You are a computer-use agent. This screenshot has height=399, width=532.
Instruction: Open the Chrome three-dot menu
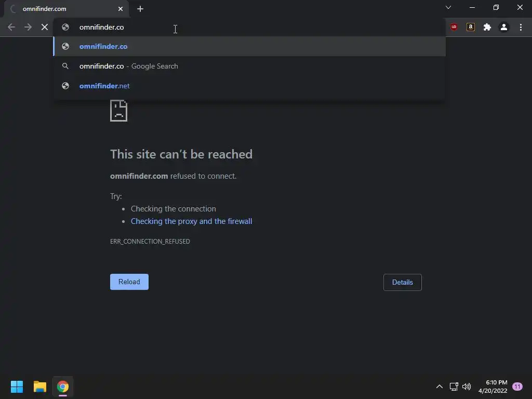[x=521, y=27]
